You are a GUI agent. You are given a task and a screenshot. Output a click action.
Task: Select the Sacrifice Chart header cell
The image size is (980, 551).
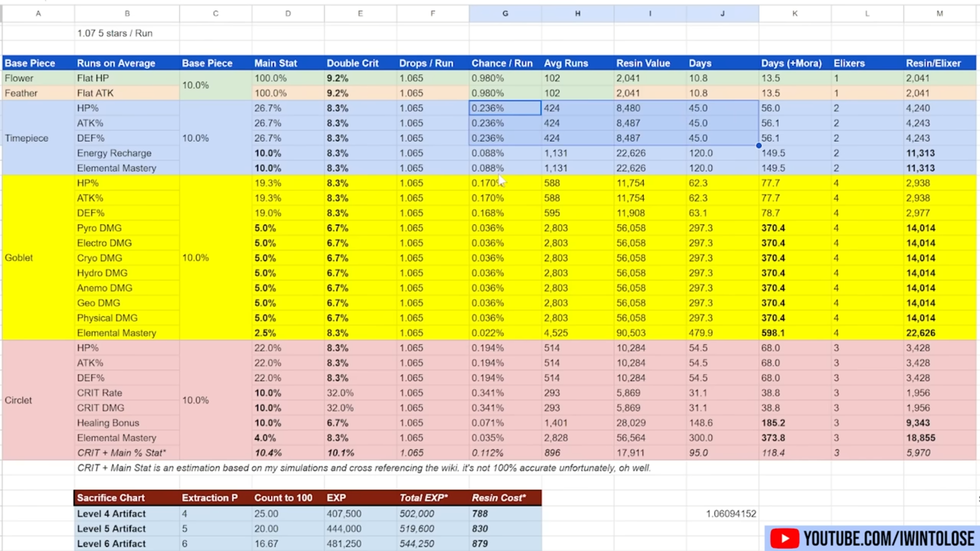pyautogui.click(x=111, y=497)
